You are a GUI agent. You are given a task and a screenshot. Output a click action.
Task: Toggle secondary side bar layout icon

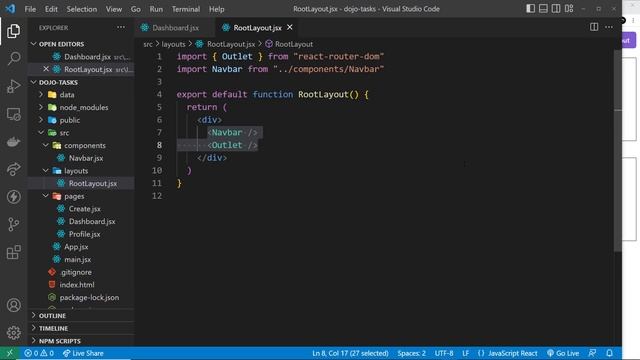pos(556,9)
